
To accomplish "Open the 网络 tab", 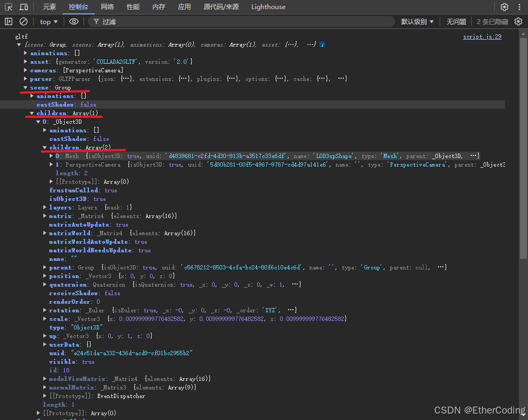I will tap(107, 7).
